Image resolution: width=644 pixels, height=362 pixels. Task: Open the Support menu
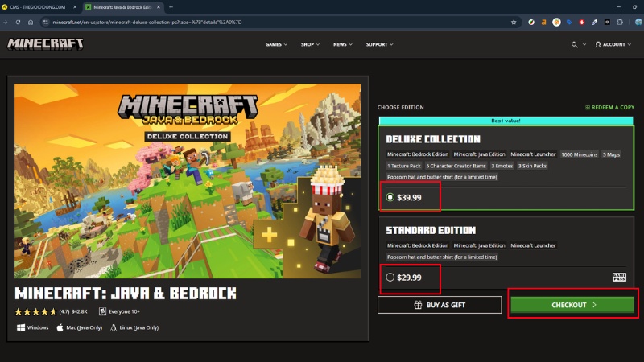pos(379,44)
